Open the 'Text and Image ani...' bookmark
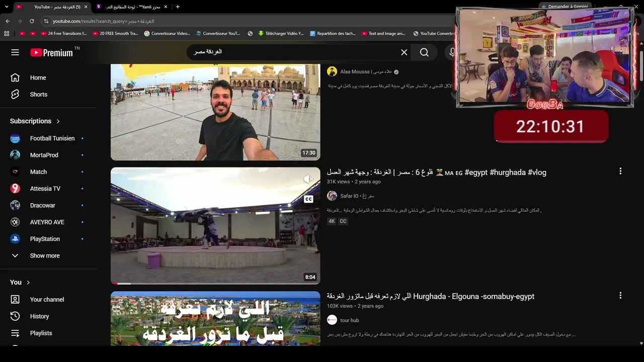Screen dimensions: 644x362 click(x=384, y=34)
